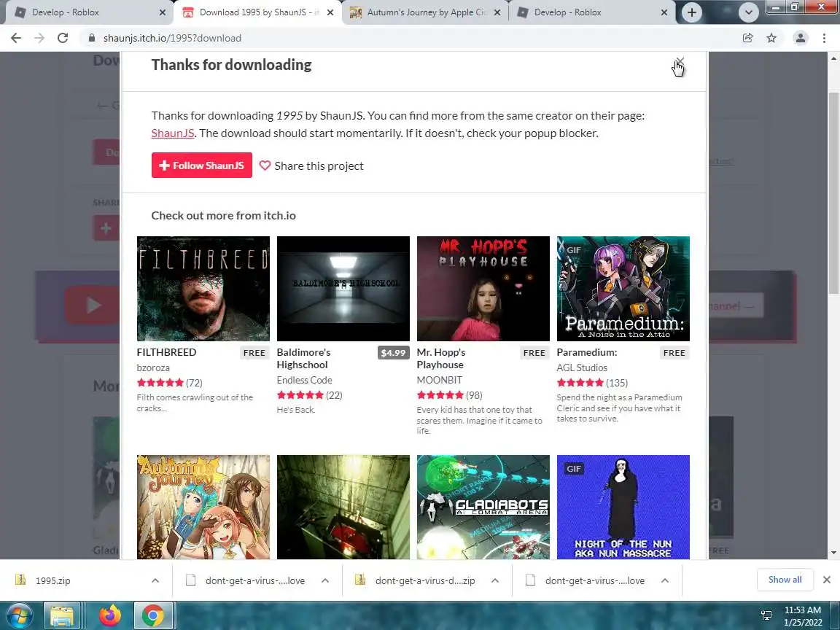Open the Paramedium game thumbnail
Viewport: 840px width, 630px height.
coord(623,288)
